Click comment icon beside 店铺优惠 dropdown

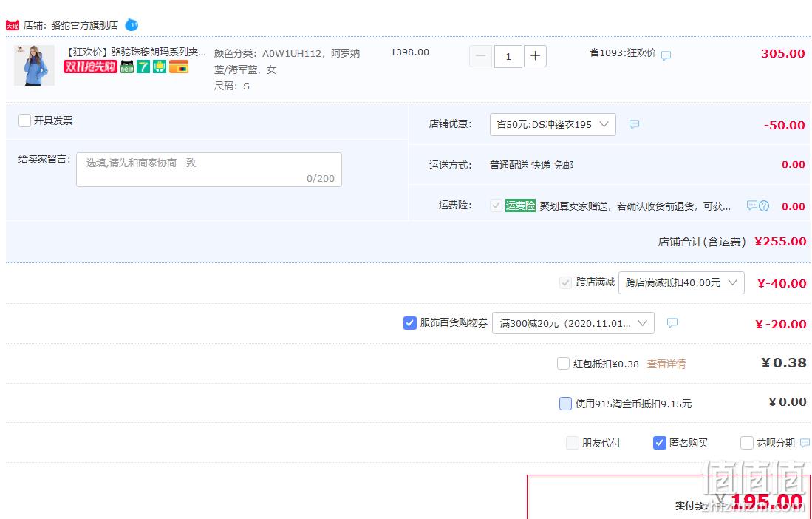(x=634, y=124)
